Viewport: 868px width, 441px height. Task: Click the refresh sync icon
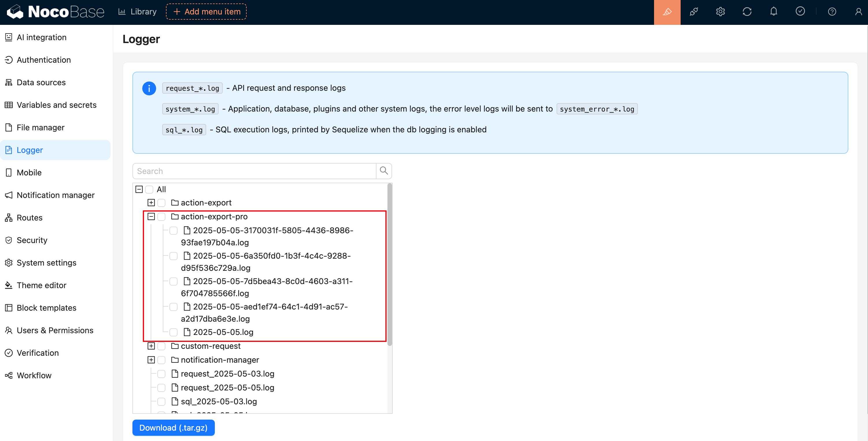747,12
